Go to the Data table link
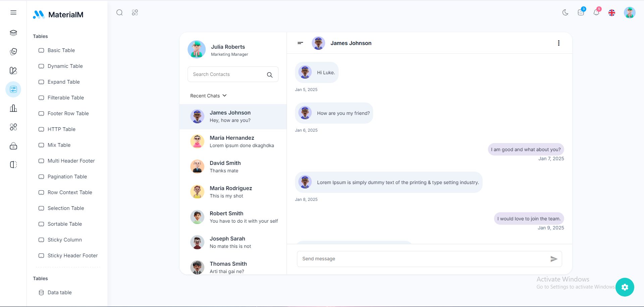This screenshot has height=307, width=644. pyautogui.click(x=60, y=293)
